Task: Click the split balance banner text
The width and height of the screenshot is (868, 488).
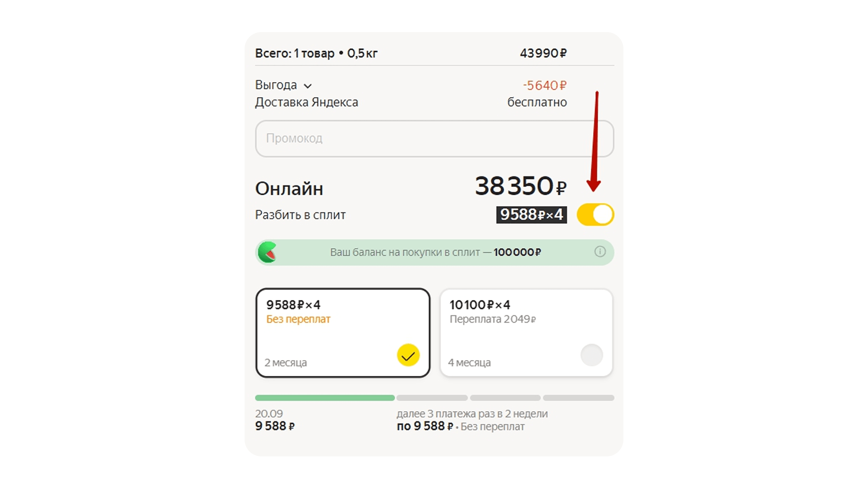Action: pyautogui.click(x=435, y=252)
